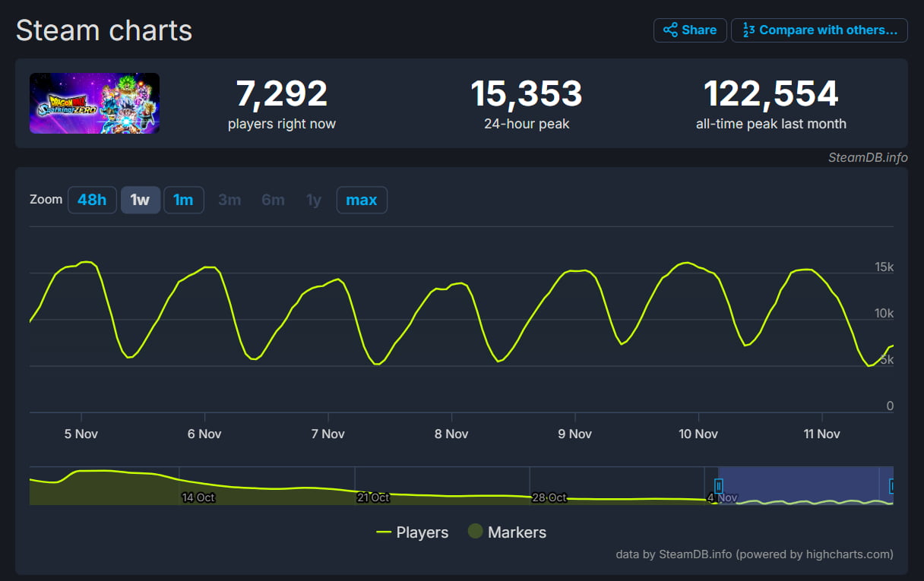Click the "data by SteamDB.info" credit link

coord(674,554)
